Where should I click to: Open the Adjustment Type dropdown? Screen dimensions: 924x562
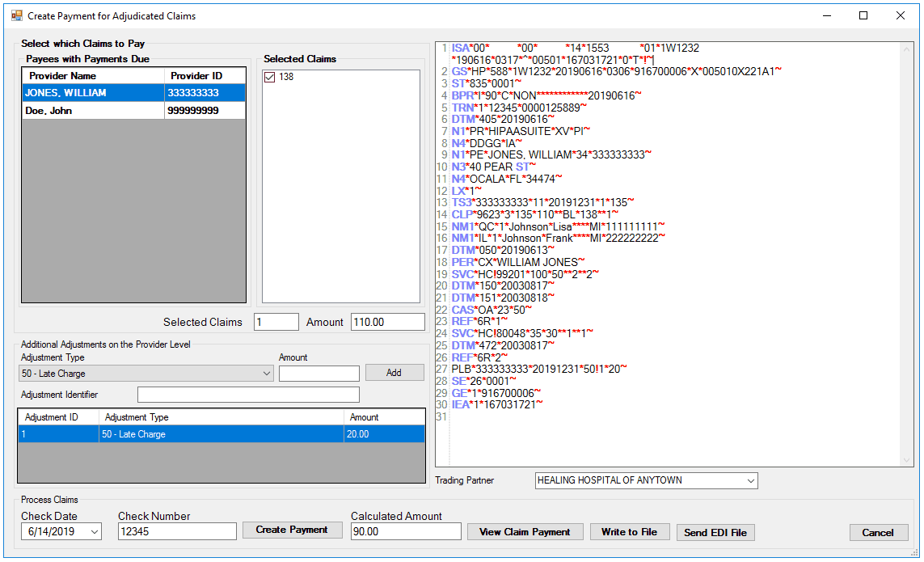point(266,374)
